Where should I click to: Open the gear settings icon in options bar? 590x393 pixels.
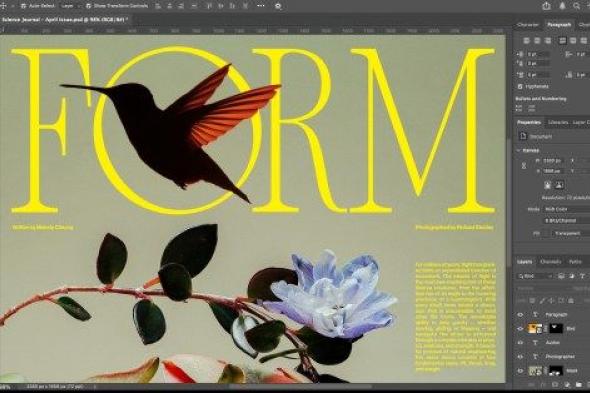[278, 6]
